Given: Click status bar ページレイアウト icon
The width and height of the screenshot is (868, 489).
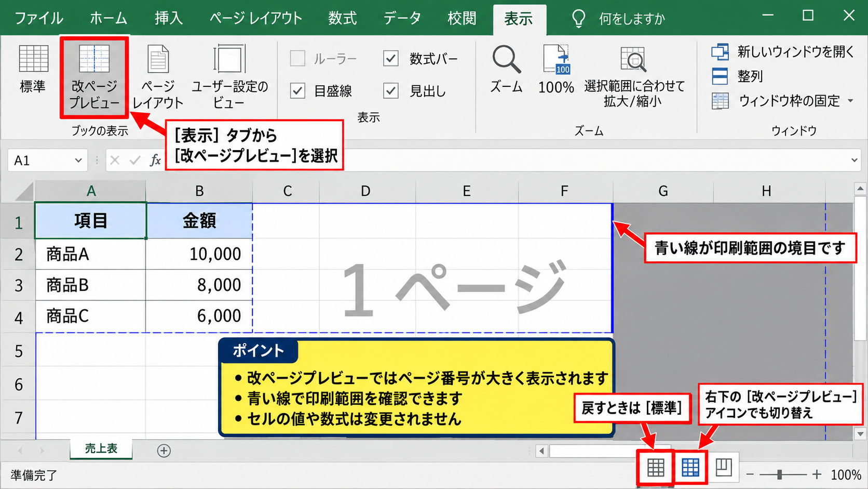Looking at the screenshot, I should pyautogui.click(x=724, y=468).
